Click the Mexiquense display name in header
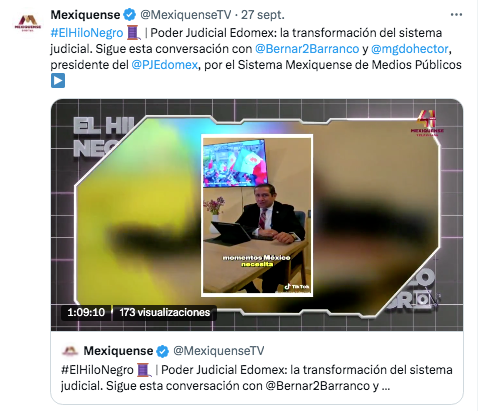 (85, 15)
